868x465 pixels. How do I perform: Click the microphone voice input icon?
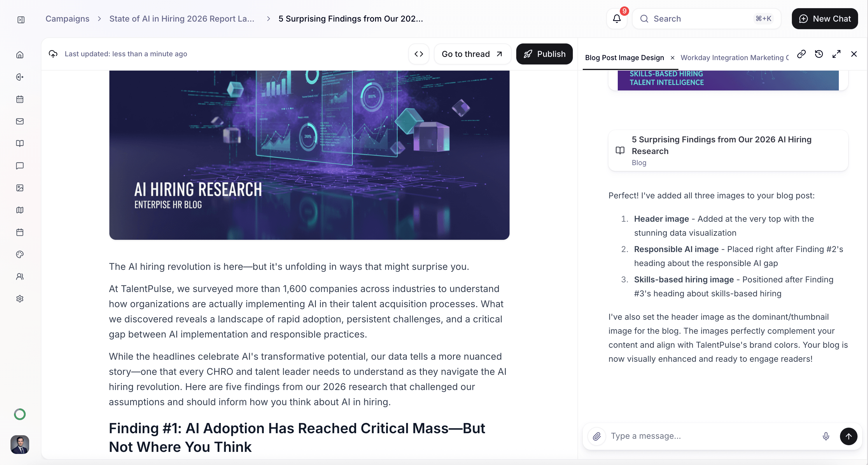click(x=825, y=436)
